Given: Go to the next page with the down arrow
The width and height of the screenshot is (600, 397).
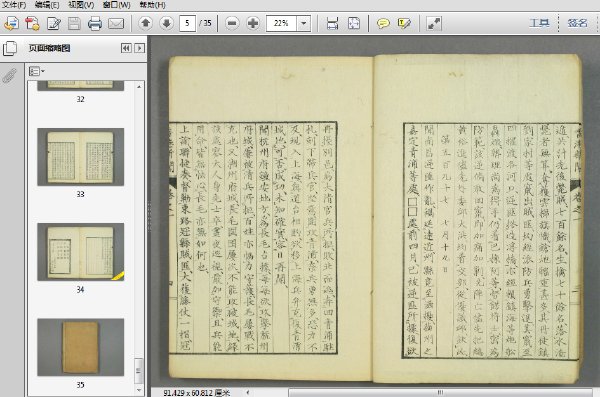Looking at the screenshot, I should click(x=166, y=23).
